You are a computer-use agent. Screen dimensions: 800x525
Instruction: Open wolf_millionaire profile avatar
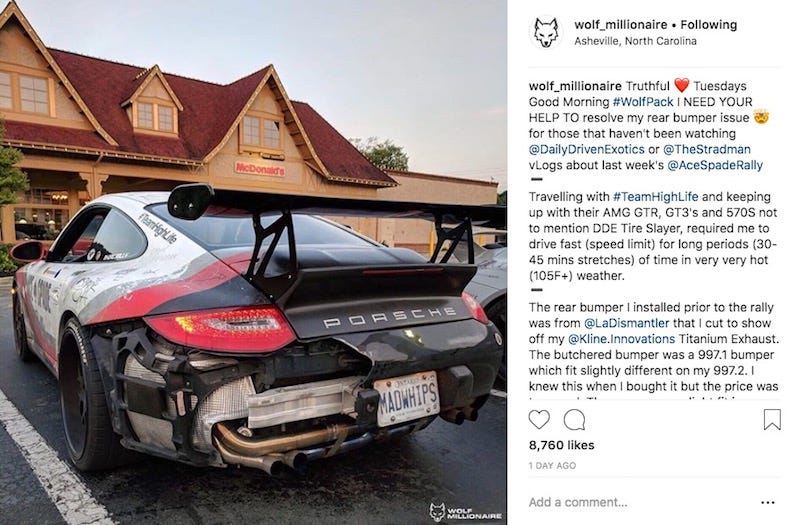[x=546, y=32]
